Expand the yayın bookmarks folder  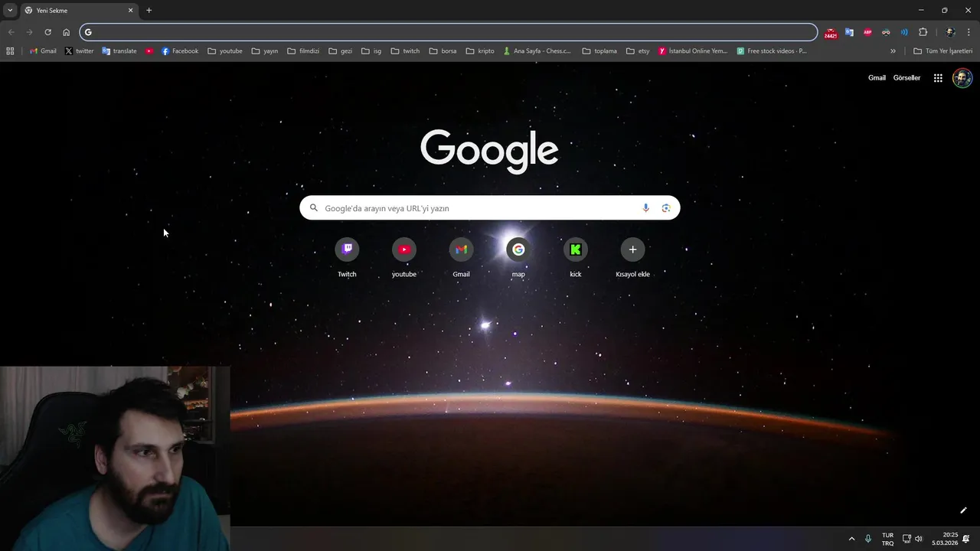tap(265, 51)
